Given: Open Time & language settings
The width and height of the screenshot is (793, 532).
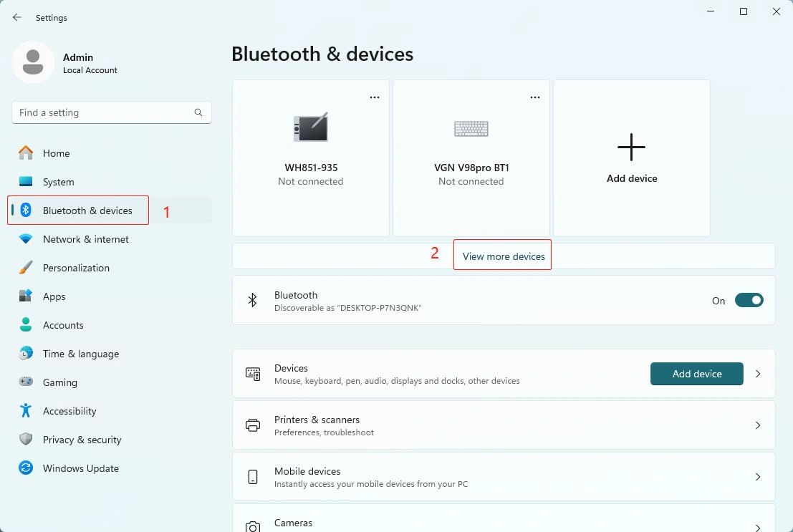Looking at the screenshot, I should [x=111, y=353].
